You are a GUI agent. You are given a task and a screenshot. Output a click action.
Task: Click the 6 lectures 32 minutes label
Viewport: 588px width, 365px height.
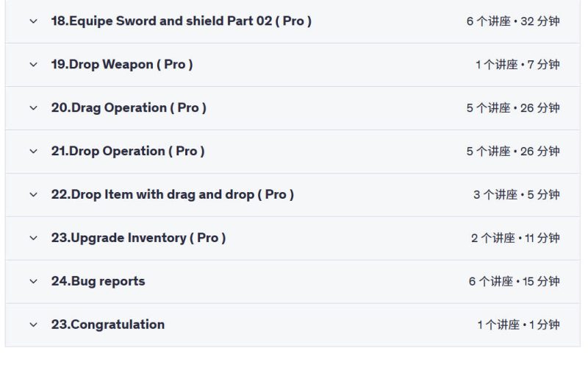(513, 21)
